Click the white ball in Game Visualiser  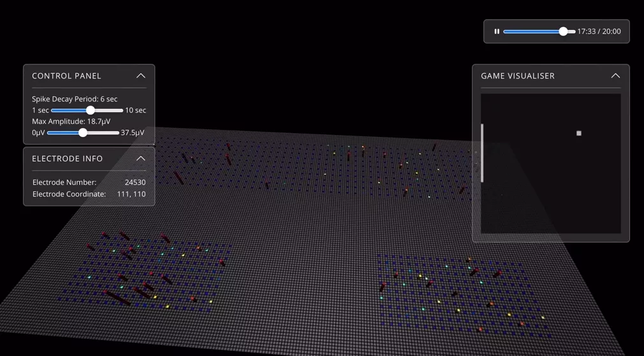pyautogui.click(x=579, y=133)
